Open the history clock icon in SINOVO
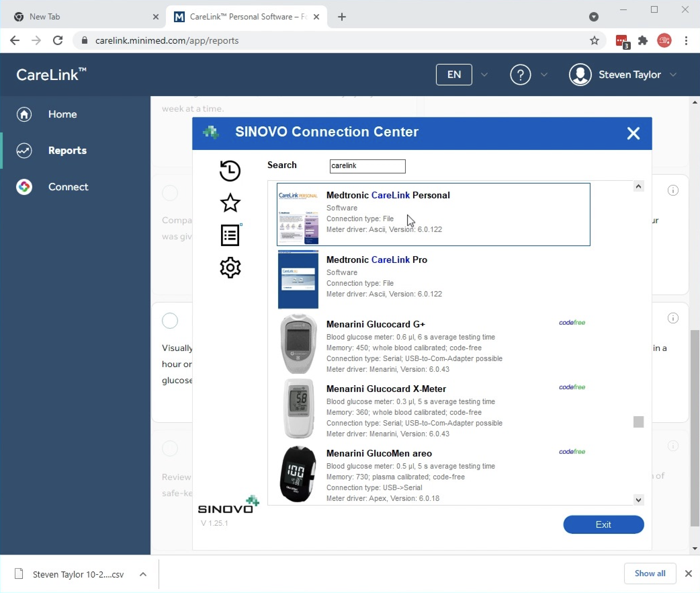This screenshot has width=700, height=593. 230,170
